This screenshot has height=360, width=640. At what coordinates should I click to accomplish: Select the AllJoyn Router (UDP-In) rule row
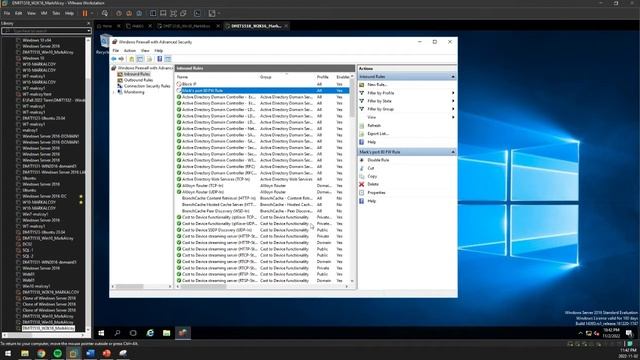[262, 192]
